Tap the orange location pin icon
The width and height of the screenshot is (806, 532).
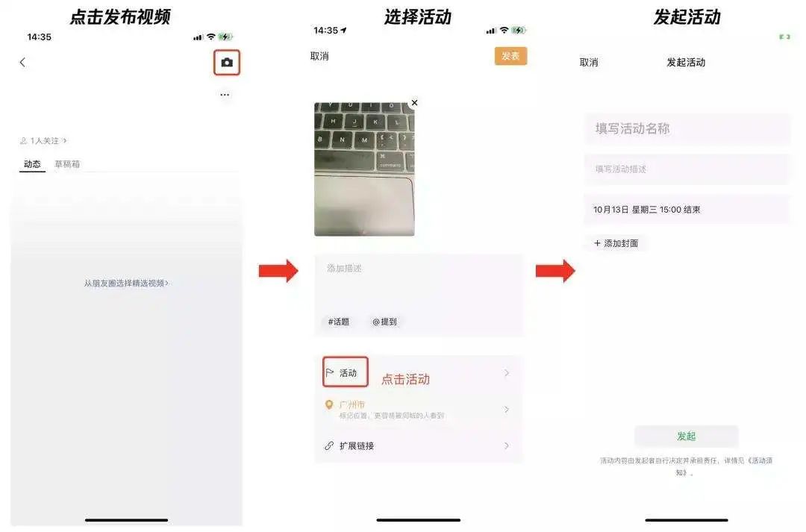329,405
